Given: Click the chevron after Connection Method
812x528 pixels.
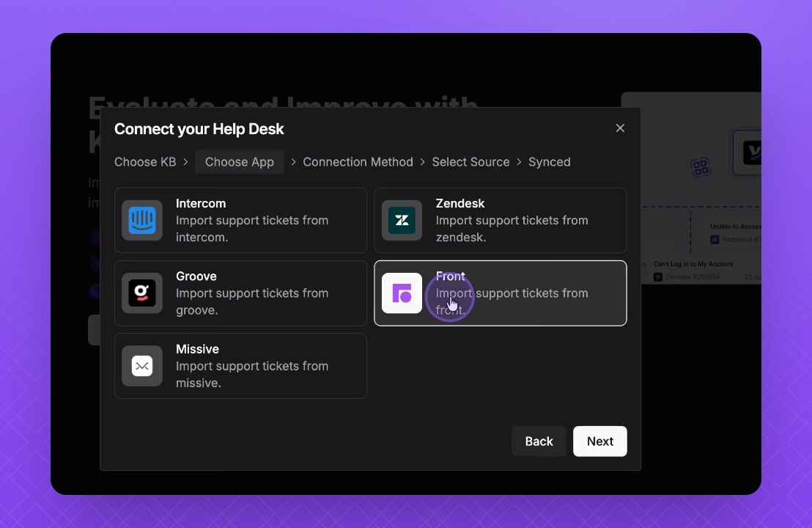Looking at the screenshot, I should point(423,162).
